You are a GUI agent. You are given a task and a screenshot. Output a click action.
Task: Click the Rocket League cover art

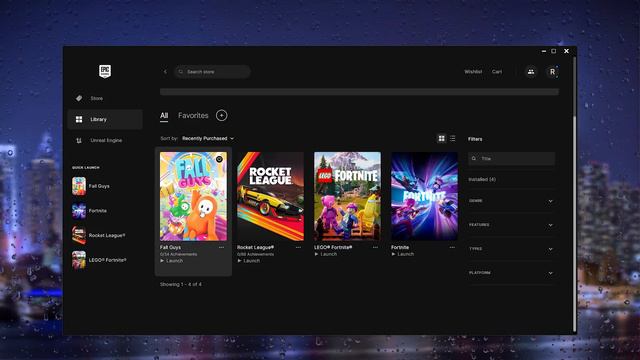(x=270, y=196)
